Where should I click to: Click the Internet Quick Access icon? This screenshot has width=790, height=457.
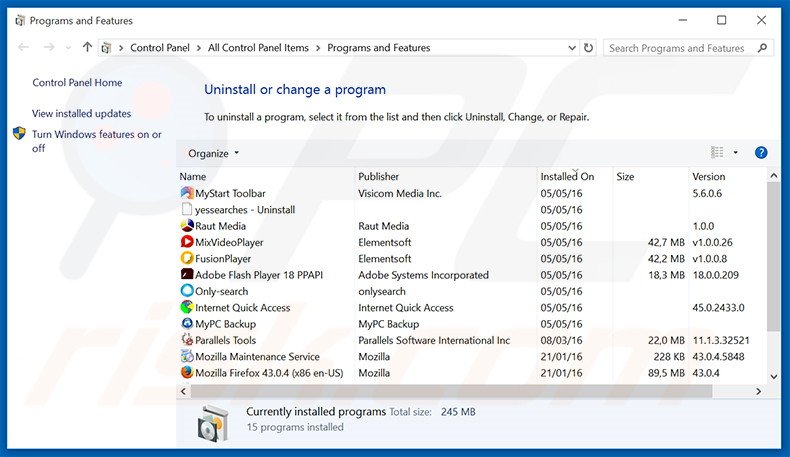(x=187, y=307)
